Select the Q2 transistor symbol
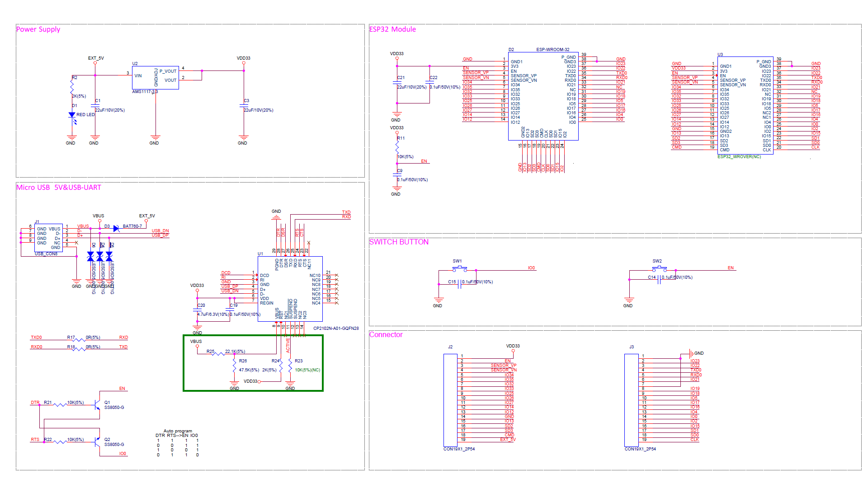The height and width of the screenshot is (488, 868). coord(96,441)
